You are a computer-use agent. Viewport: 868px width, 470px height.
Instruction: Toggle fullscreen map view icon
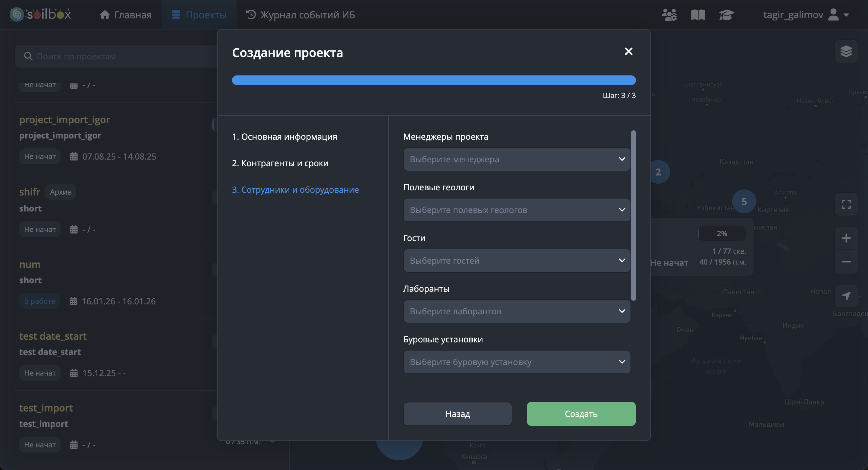[x=846, y=204]
